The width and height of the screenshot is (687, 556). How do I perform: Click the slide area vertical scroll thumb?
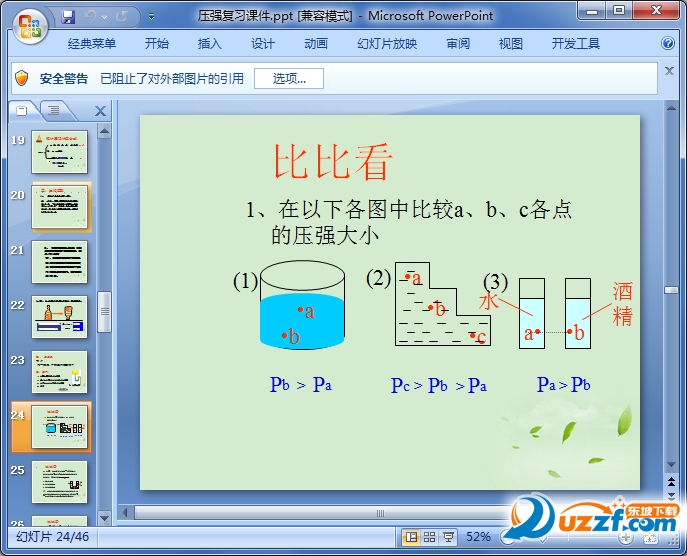click(x=671, y=290)
